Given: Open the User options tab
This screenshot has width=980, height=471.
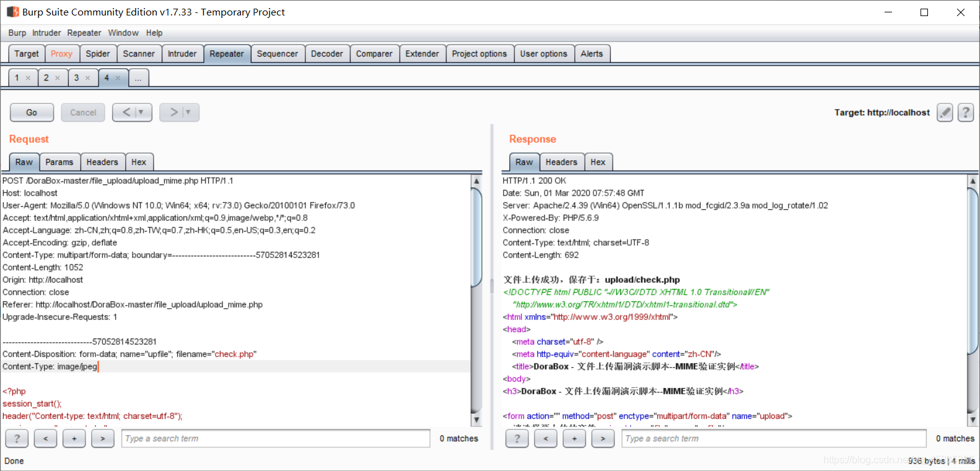Looking at the screenshot, I should tap(544, 54).
